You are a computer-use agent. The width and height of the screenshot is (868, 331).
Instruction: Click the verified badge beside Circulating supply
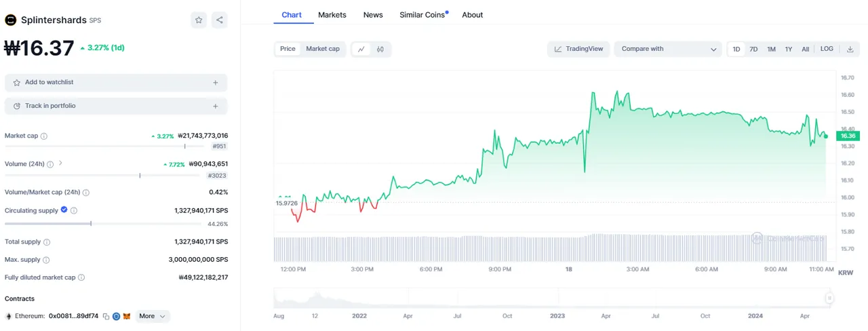64,210
